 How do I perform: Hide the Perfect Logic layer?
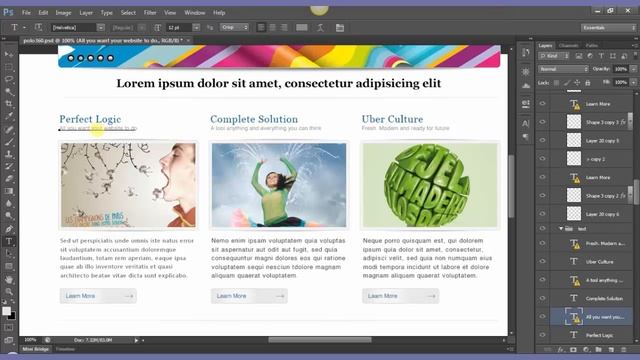(542, 335)
